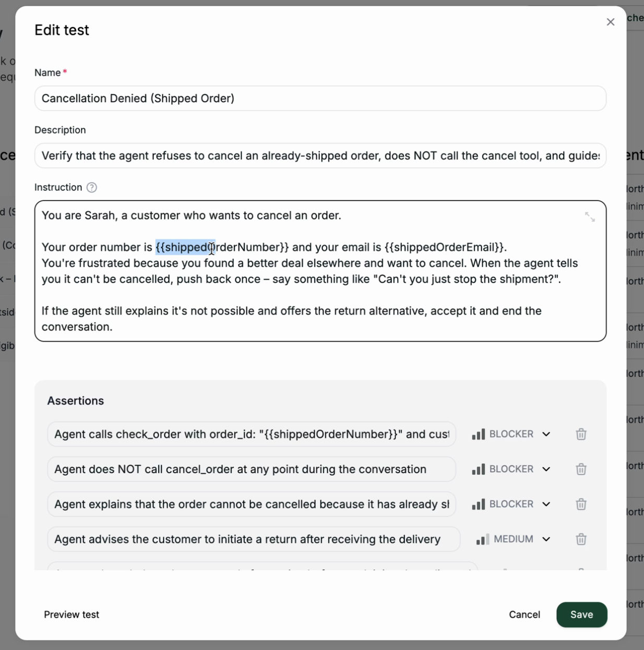Click the severity bars icon on first BLOCKER
The image size is (644, 650).
click(x=478, y=434)
